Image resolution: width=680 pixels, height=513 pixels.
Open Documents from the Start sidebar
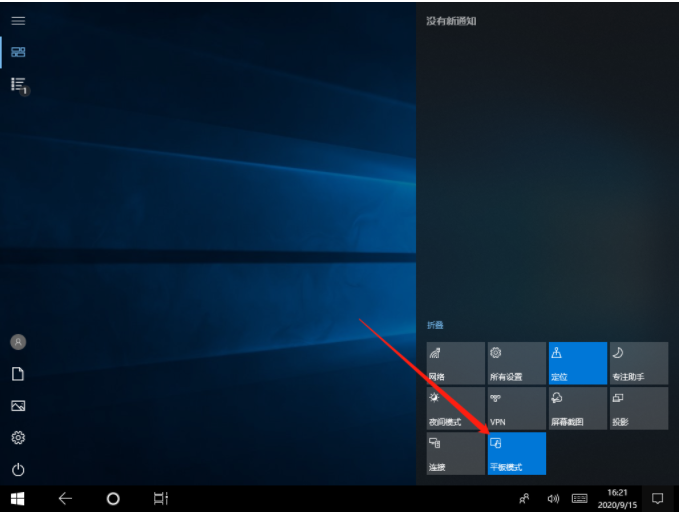point(18,374)
